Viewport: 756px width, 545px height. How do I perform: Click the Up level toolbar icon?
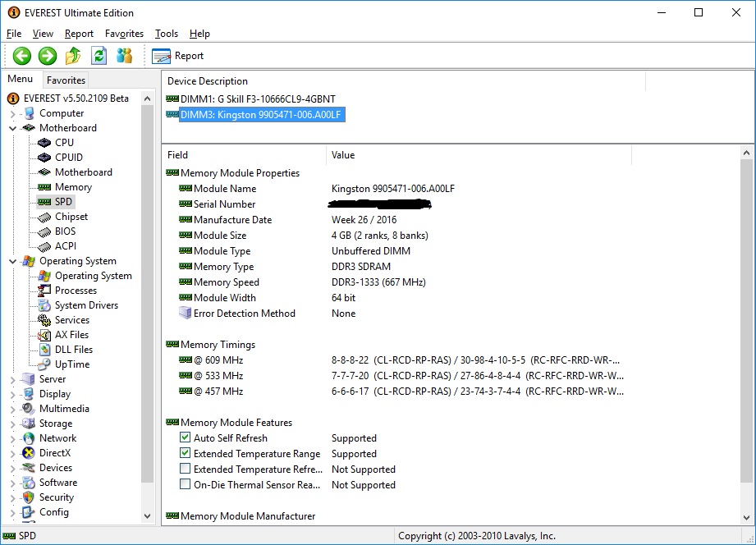[73, 56]
